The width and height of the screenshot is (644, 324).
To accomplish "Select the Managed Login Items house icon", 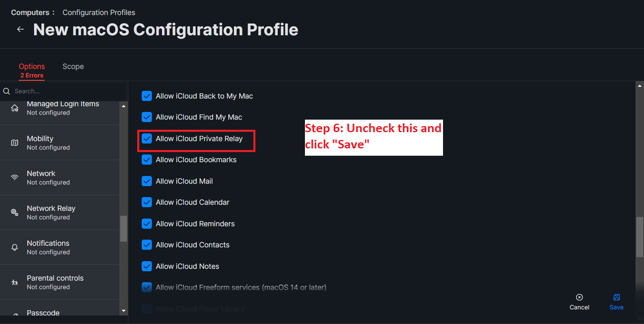I will tap(15, 108).
